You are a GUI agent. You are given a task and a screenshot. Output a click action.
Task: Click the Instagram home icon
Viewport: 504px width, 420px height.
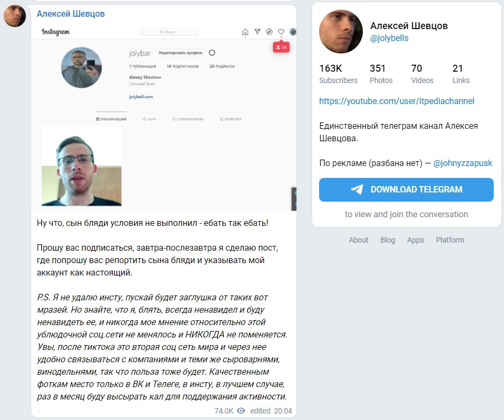(245, 32)
